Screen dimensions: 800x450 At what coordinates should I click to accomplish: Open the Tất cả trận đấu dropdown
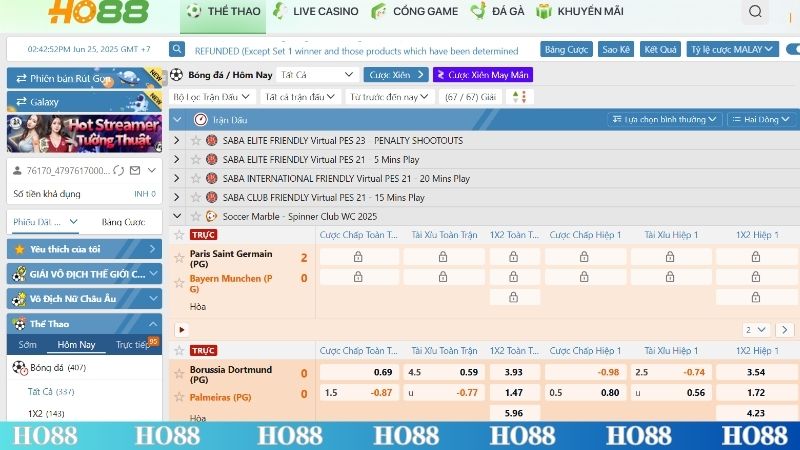300,97
